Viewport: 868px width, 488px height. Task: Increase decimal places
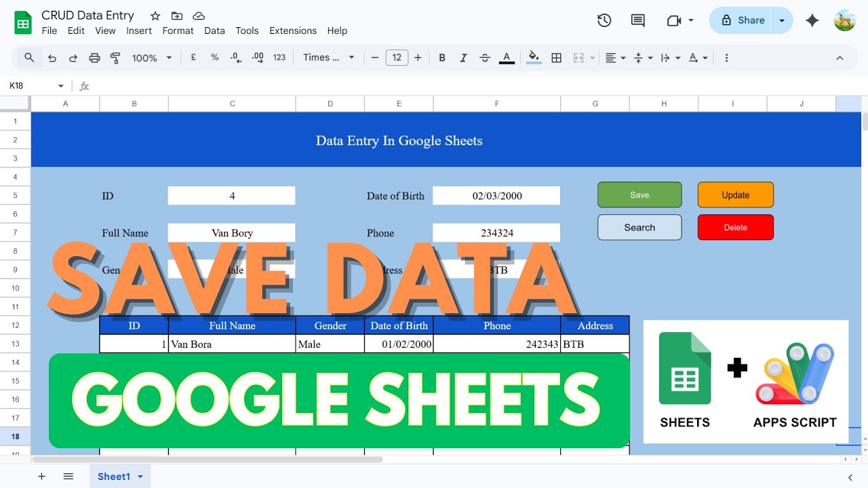[x=258, y=58]
